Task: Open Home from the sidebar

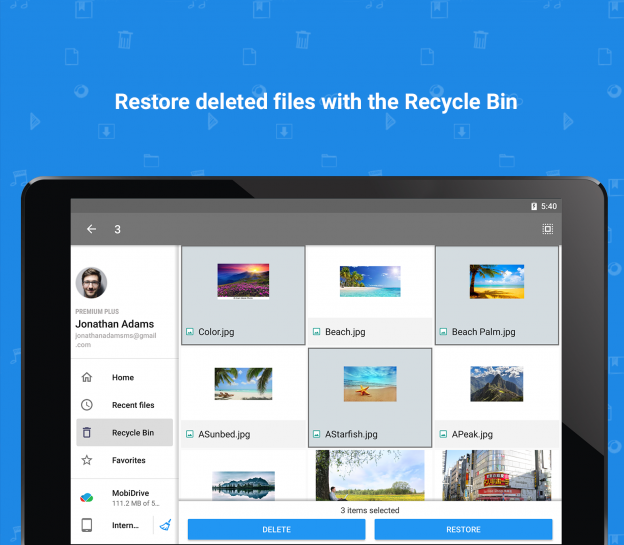Action: pyautogui.click(x=125, y=377)
